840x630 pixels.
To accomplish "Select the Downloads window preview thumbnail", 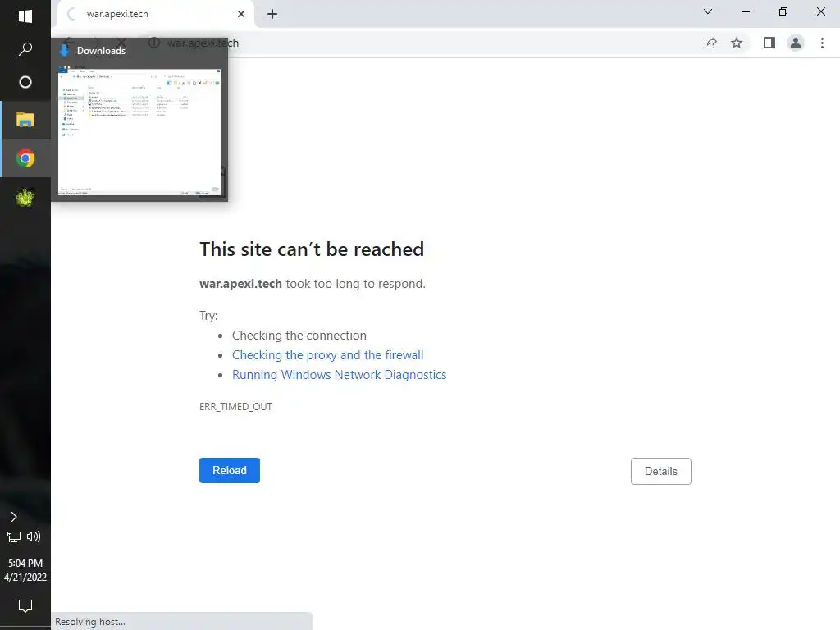I will (x=139, y=132).
